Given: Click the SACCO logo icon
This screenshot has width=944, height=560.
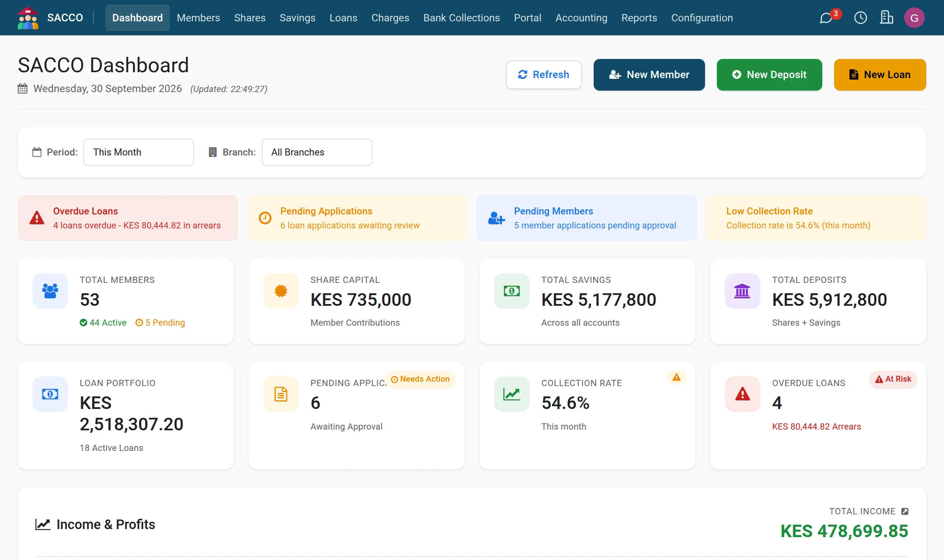Looking at the screenshot, I should tap(28, 18).
